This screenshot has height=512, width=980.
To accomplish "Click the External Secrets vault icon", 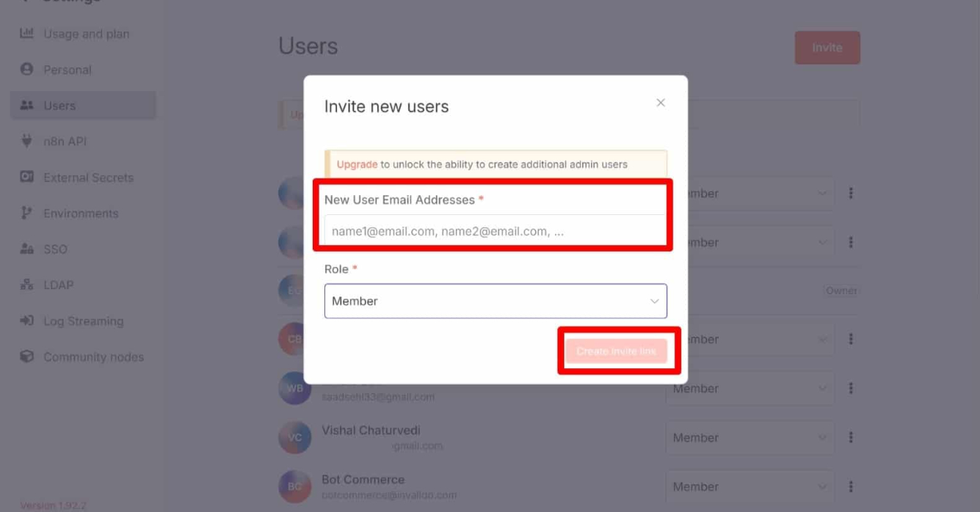I will tap(26, 177).
